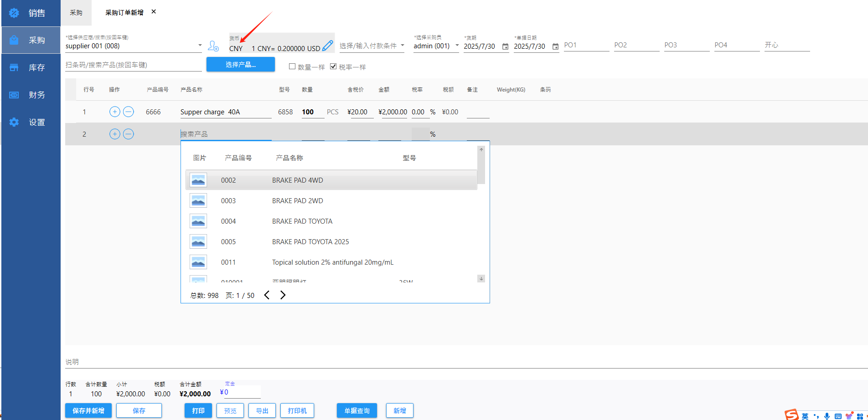
Task: Add a row after line 1
Action: coord(115,112)
